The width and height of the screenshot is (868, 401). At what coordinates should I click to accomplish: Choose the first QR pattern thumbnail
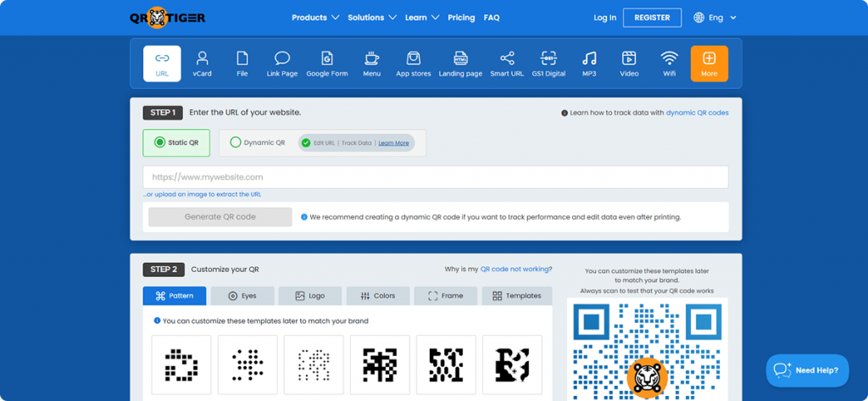coord(181,365)
